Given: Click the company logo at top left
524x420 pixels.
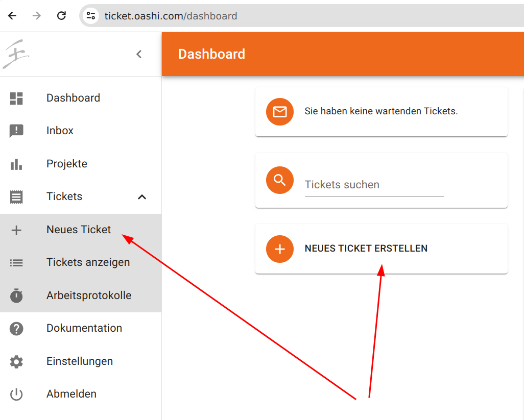Looking at the screenshot, I should pos(17,54).
